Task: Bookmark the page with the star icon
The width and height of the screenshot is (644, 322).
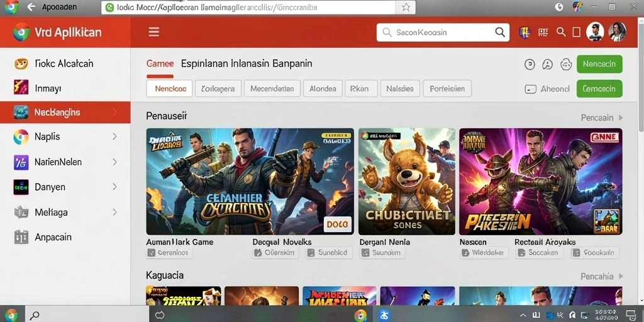Action: (406, 8)
